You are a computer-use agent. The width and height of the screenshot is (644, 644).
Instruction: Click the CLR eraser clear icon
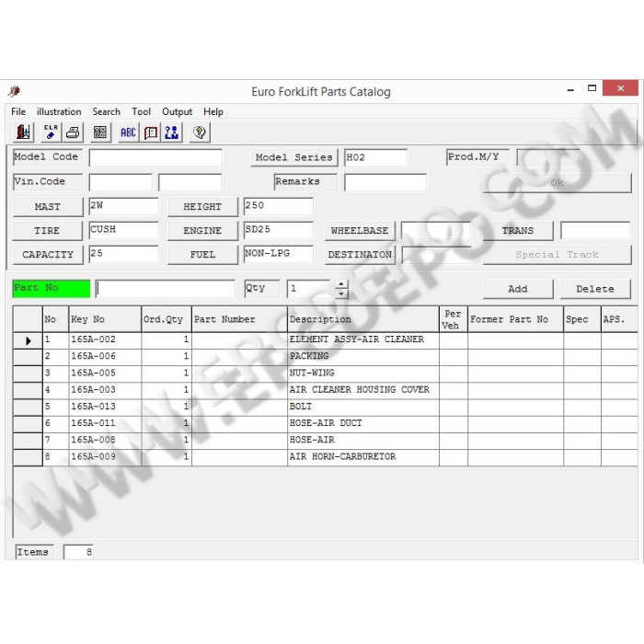click(x=51, y=132)
